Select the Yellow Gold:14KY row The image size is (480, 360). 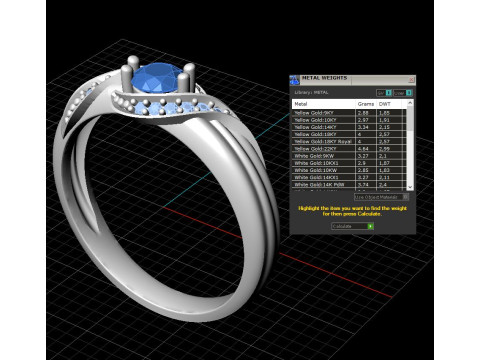coord(349,127)
